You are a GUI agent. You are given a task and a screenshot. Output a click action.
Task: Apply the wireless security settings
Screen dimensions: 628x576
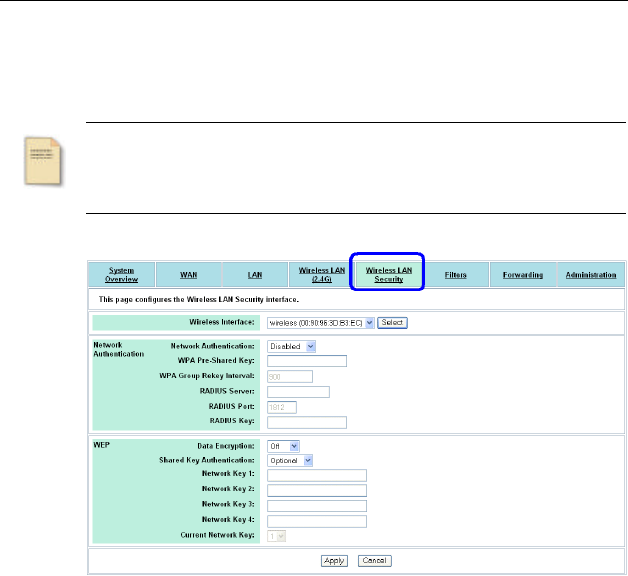click(x=334, y=561)
